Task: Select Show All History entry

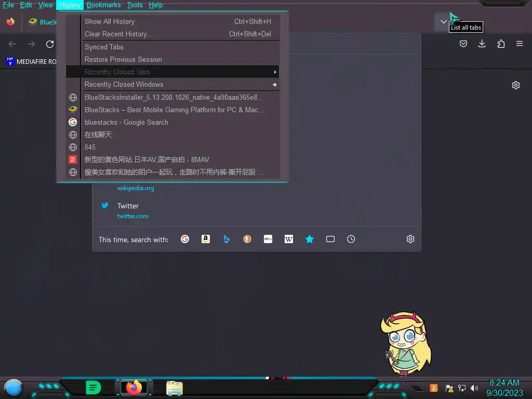Action: (x=172, y=21)
